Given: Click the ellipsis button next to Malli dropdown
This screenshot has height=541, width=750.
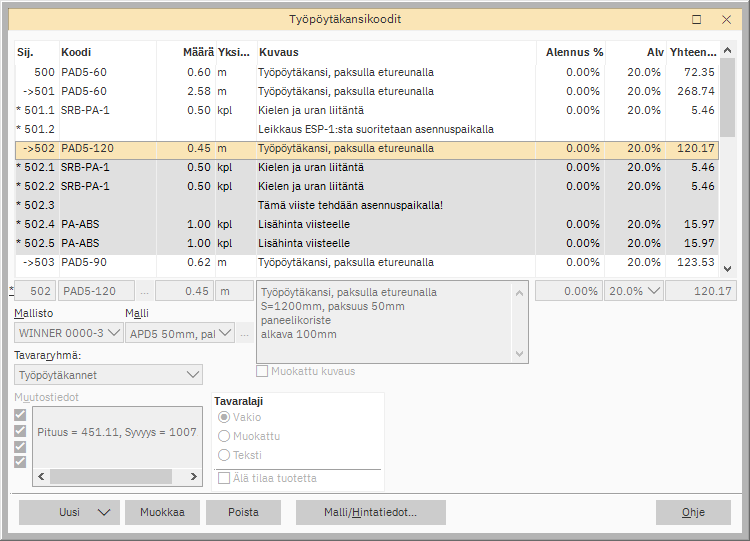Looking at the screenshot, I should click(x=244, y=333).
